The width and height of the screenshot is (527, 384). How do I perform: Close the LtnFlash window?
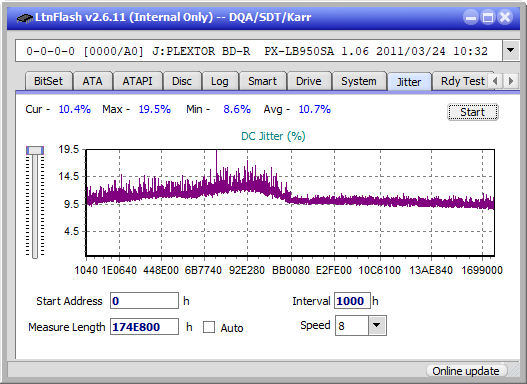(505, 17)
